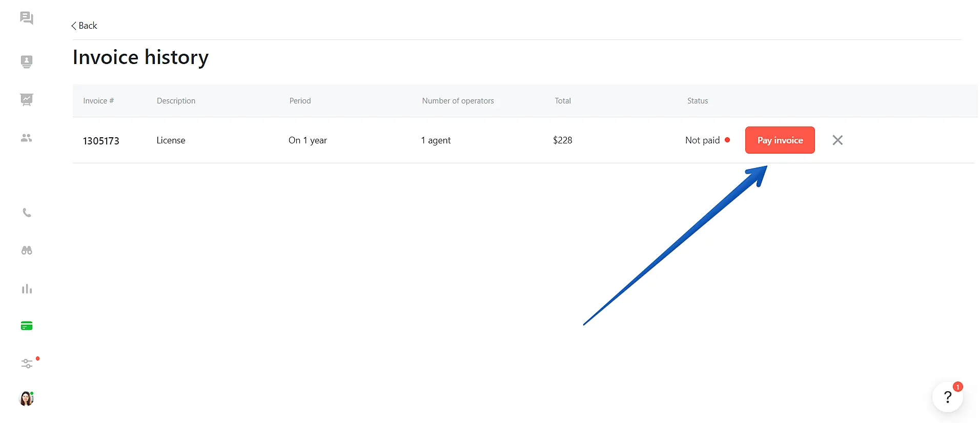Open settings sliders icon in sidebar

pos(27,364)
